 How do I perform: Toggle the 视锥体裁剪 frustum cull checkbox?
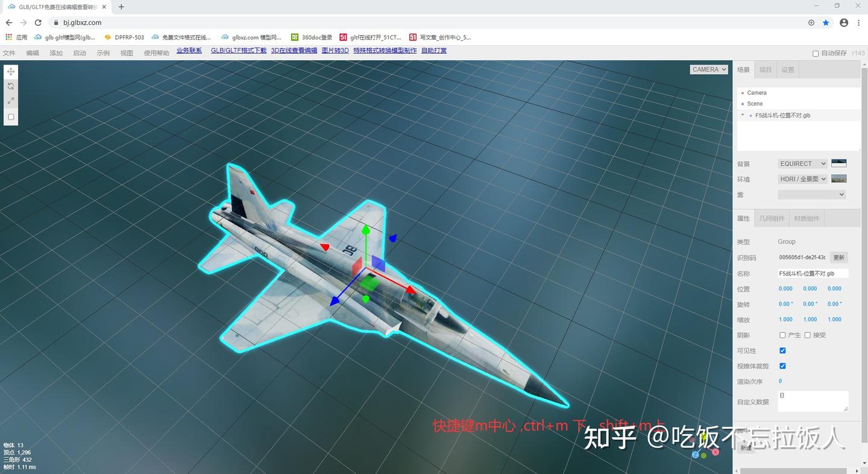(x=782, y=366)
